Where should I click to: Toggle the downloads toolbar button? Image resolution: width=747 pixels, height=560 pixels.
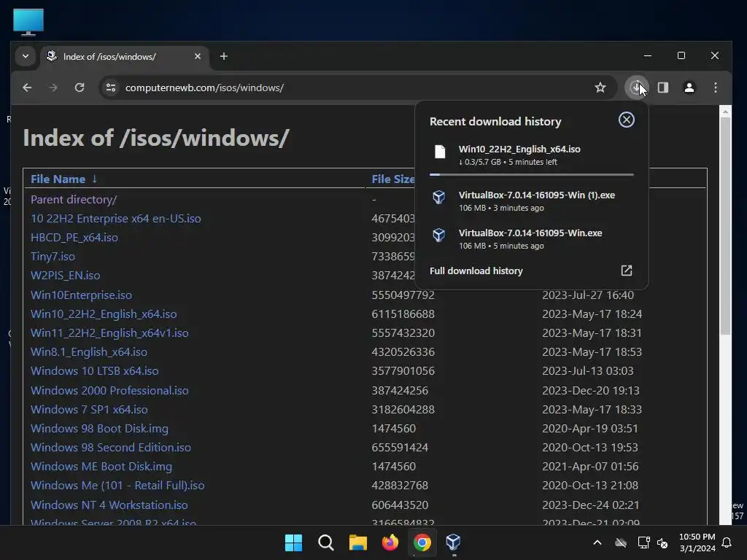click(635, 87)
